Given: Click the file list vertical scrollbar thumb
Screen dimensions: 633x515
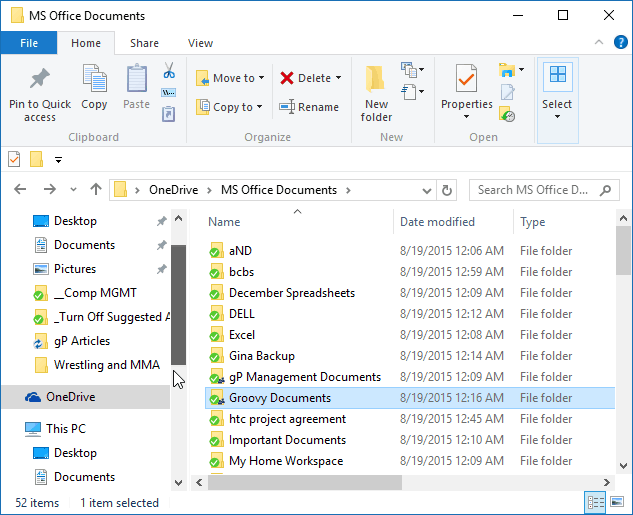Looking at the screenshot, I should click(623, 251).
